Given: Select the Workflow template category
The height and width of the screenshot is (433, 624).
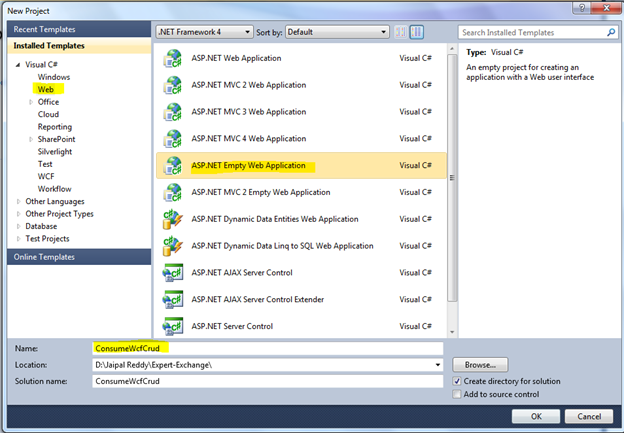Looking at the screenshot, I should (55, 189).
